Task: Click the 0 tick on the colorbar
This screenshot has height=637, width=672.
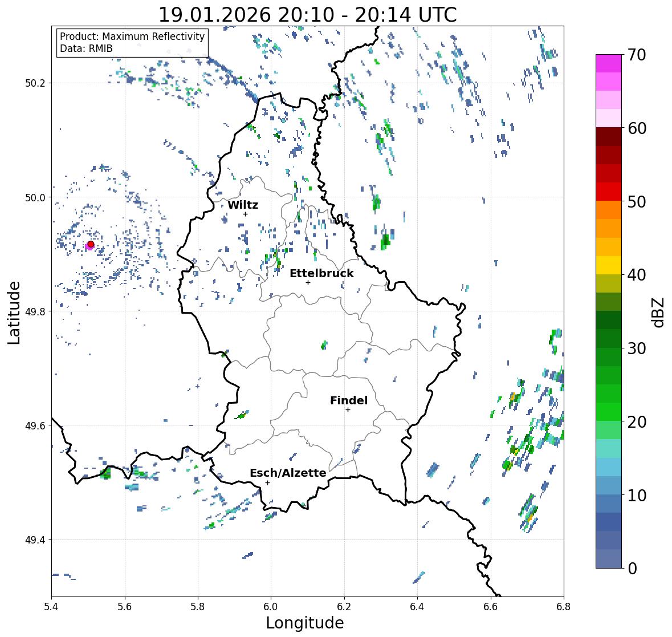Action: (x=632, y=569)
